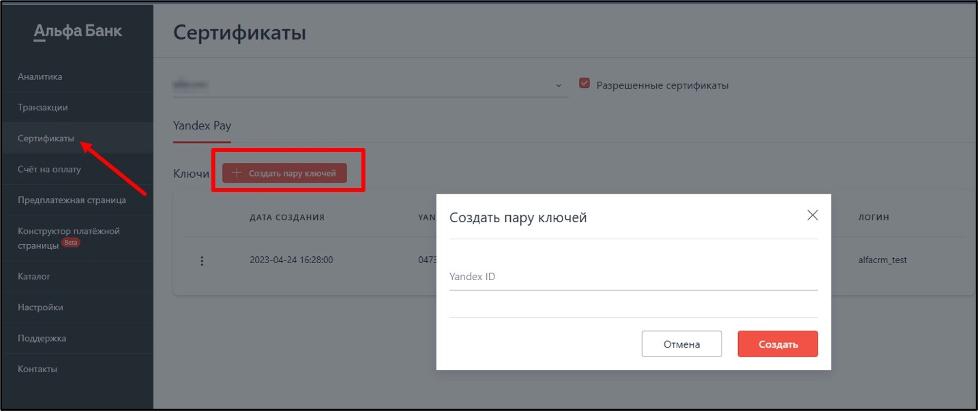Select Сертификаты in the sidebar

click(46, 138)
